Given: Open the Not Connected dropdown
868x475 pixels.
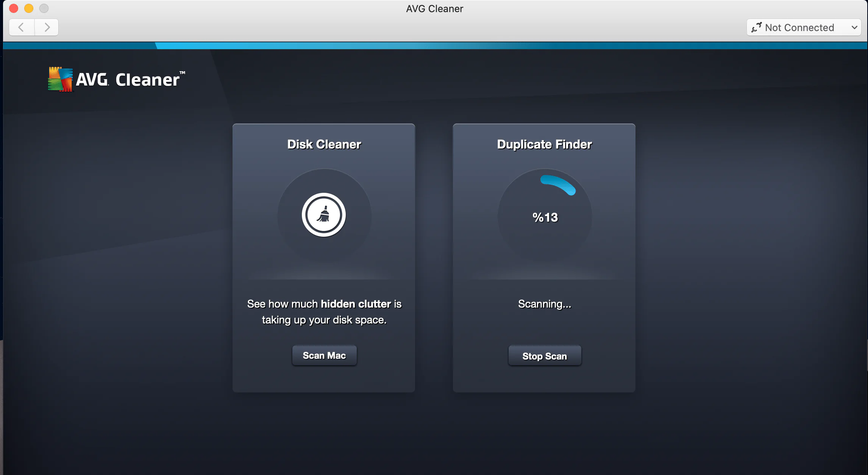Looking at the screenshot, I should [x=799, y=27].
